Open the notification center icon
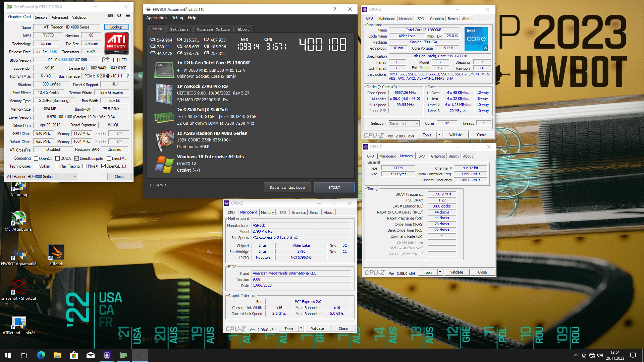 [633, 355]
